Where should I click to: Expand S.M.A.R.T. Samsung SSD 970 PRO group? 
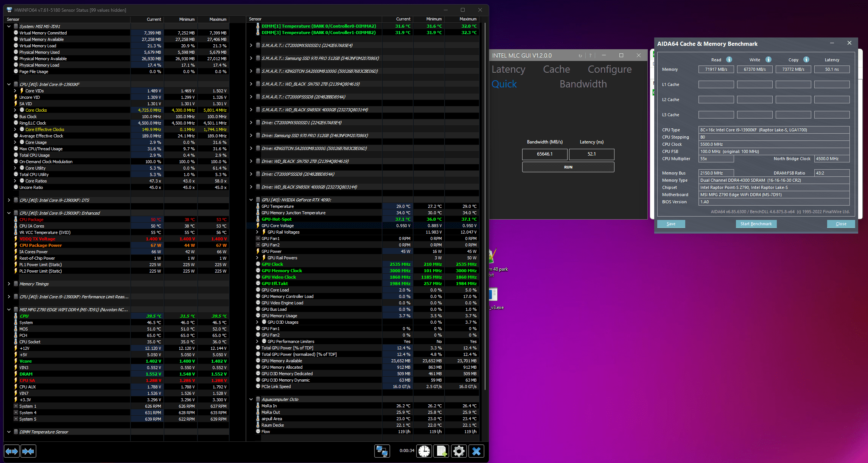click(251, 58)
